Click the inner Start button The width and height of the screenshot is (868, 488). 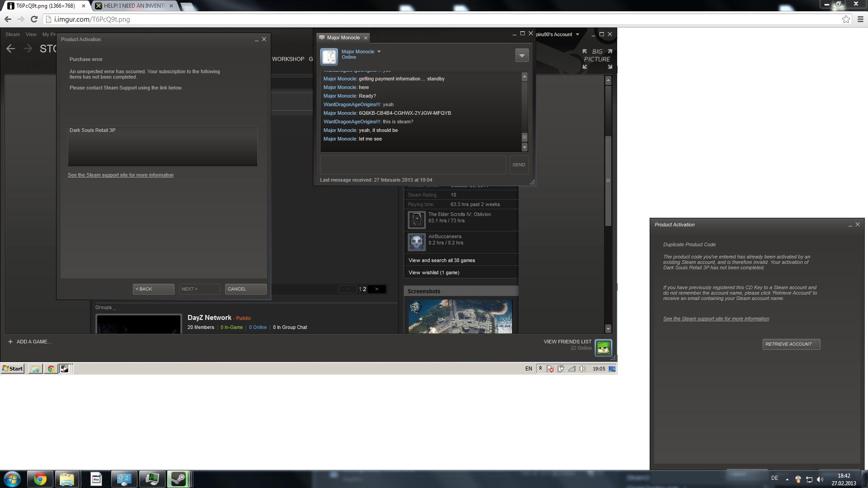(x=12, y=369)
